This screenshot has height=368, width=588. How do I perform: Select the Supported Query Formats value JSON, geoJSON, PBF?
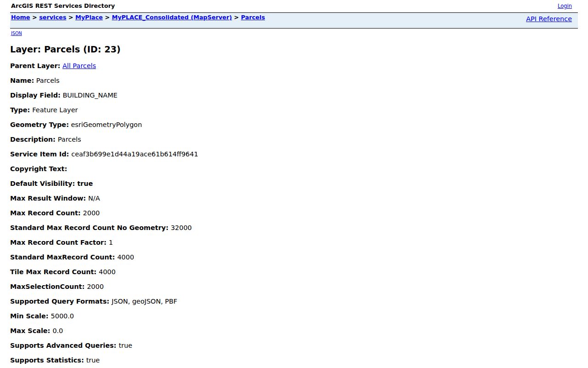144,301
